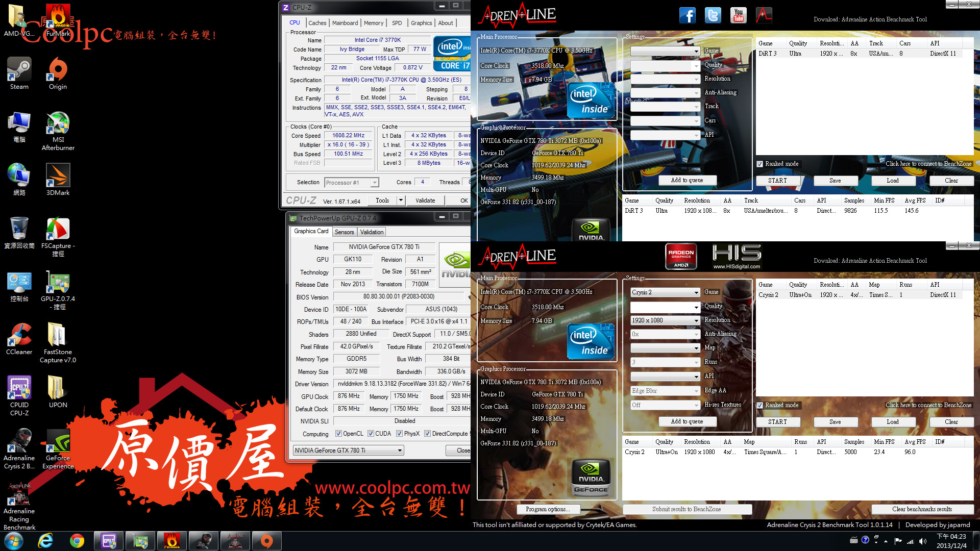Launch CCleaner from the desktop
980x551 pixels.
[19, 339]
